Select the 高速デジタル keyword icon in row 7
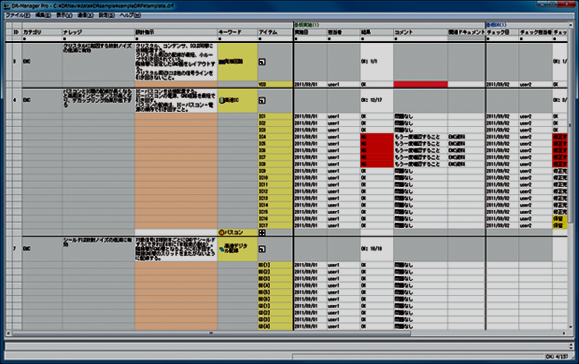The image size is (579, 364). [222, 249]
